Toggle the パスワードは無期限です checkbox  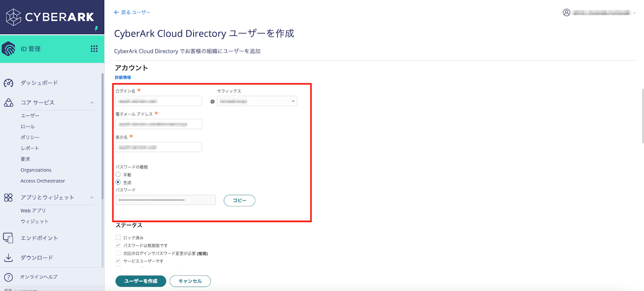pyautogui.click(x=118, y=245)
